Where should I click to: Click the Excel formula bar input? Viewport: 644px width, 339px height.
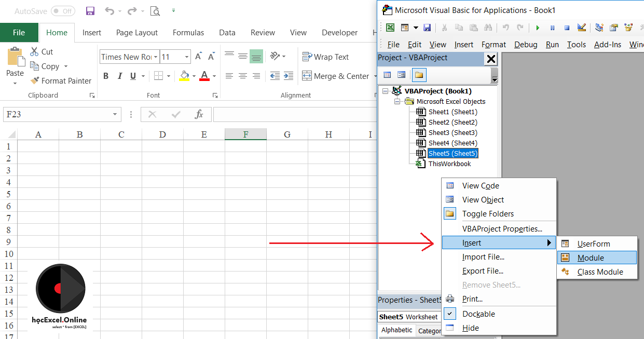[x=294, y=114]
